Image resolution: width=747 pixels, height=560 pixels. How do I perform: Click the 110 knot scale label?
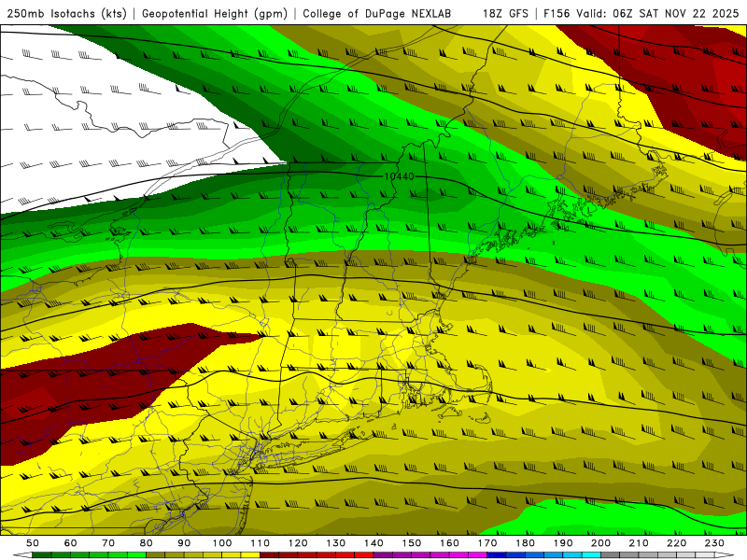coord(261,543)
